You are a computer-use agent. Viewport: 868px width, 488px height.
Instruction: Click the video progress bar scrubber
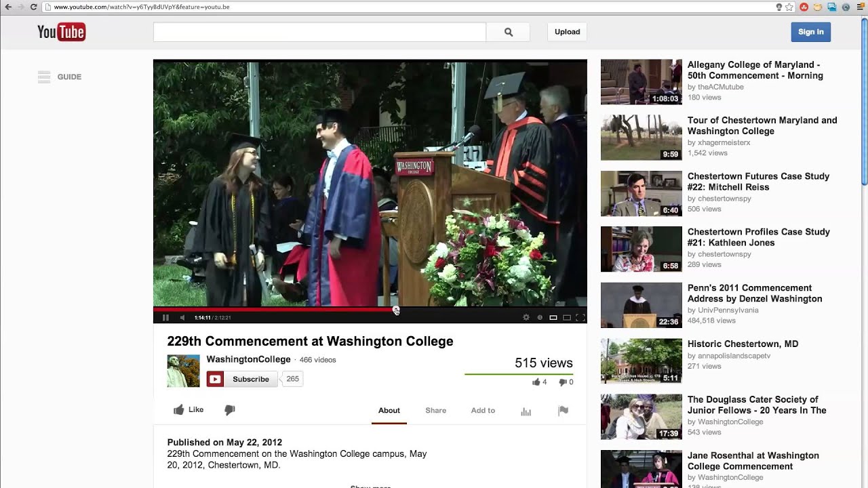tap(396, 310)
